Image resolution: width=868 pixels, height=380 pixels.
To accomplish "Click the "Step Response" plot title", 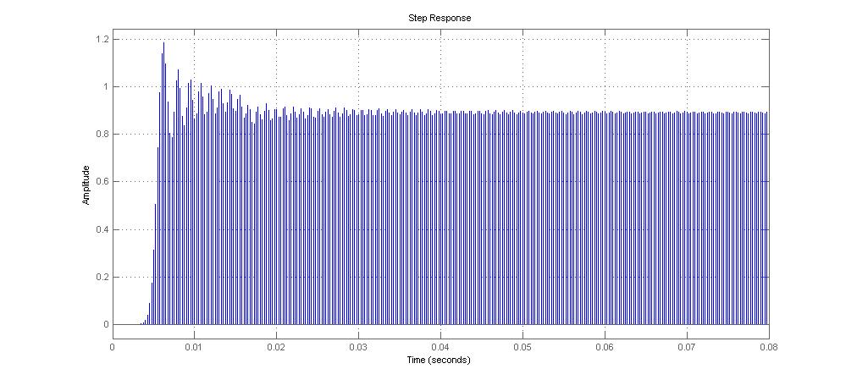I will point(440,19).
